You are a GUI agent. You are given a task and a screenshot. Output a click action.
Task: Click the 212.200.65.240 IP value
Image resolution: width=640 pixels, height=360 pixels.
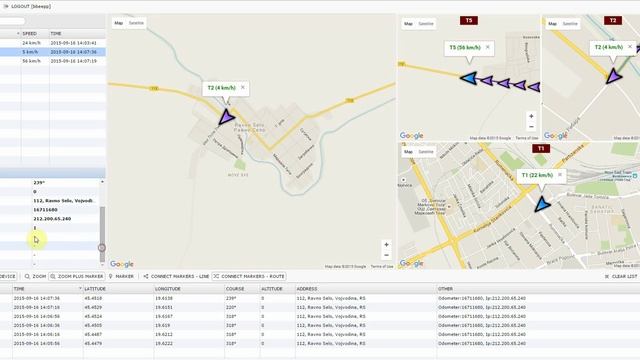click(52, 219)
